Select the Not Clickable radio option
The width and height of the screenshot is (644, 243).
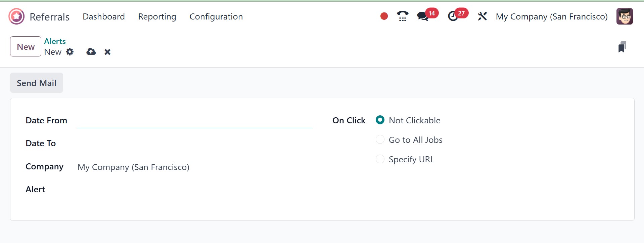(x=380, y=120)
